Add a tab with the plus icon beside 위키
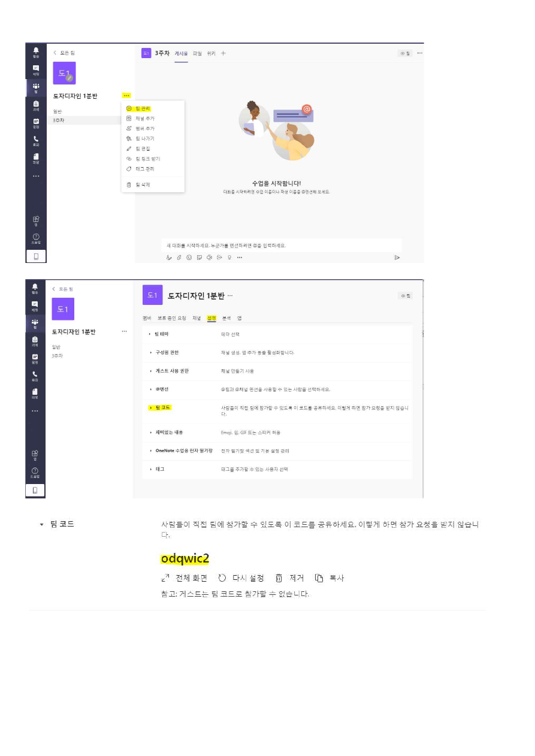 [x=223, y=53]
